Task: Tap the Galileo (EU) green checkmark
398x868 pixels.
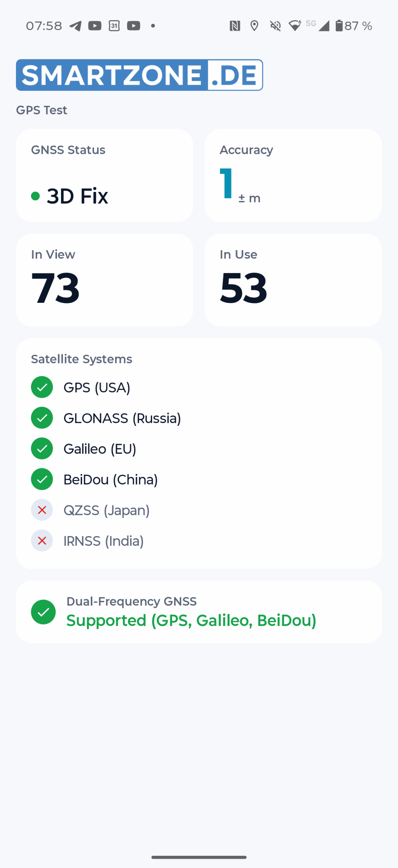Action: [x=42, y=449]
